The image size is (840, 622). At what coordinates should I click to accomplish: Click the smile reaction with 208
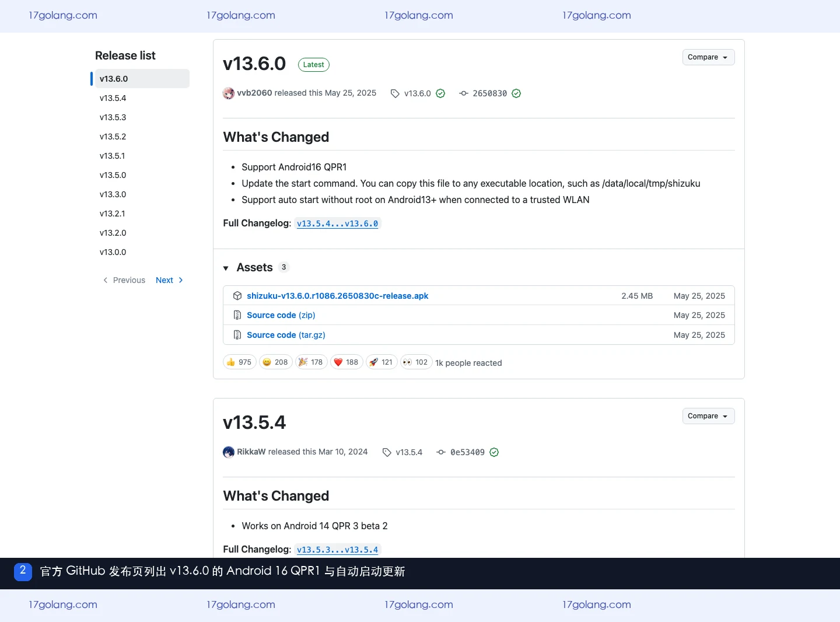(276, 362)
